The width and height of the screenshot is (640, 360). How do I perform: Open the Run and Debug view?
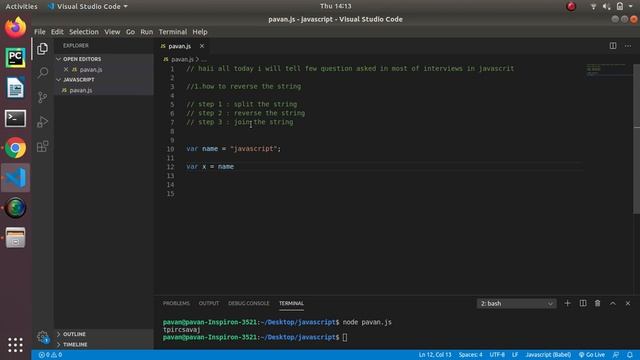pos(42,122)
